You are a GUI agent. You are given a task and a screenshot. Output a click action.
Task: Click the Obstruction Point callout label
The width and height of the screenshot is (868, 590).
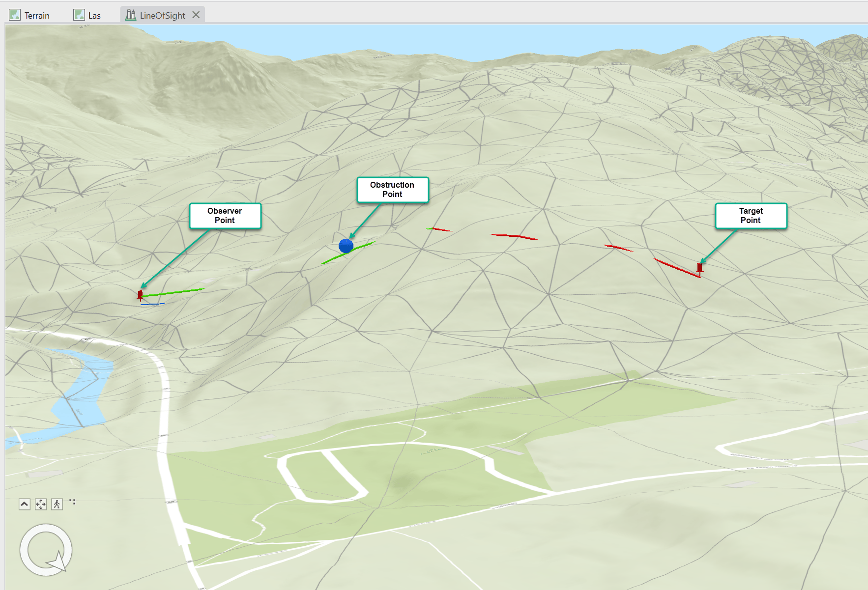click(392, 190)
